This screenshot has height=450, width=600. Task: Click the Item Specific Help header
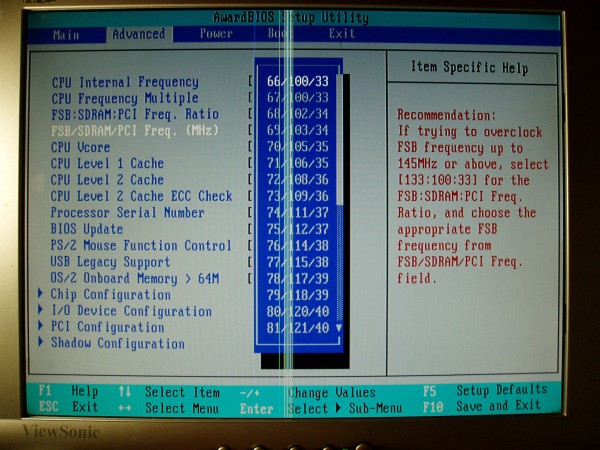click(x=470, y=67)
